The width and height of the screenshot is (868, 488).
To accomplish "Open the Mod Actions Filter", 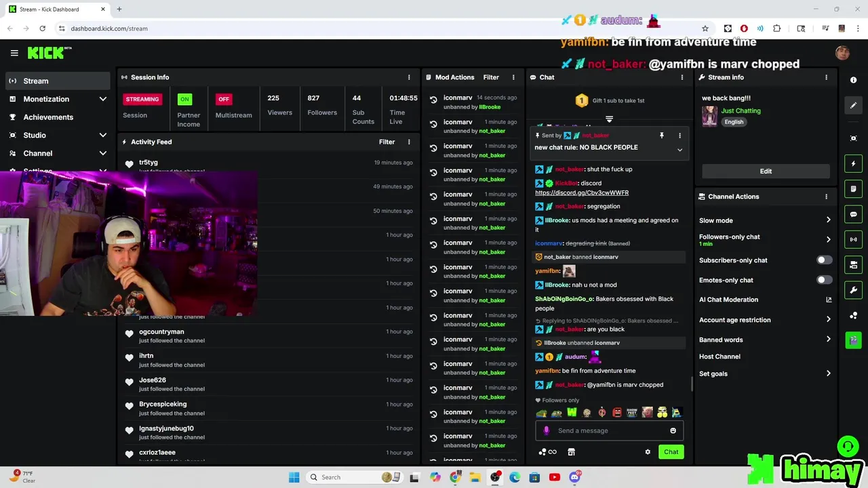I will click(x=491, y=77).
